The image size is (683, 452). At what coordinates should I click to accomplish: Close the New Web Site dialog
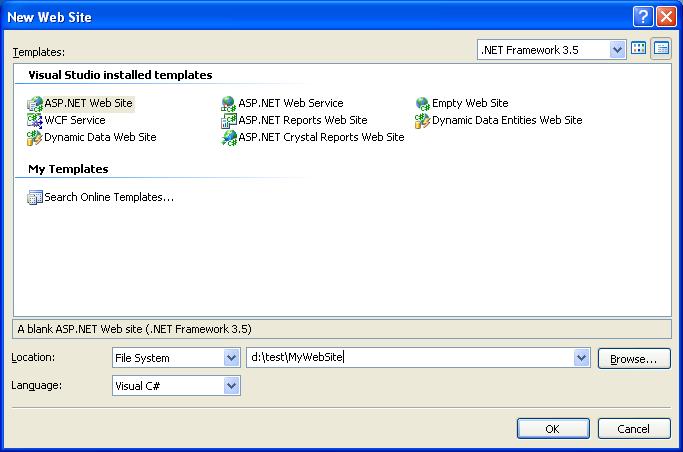(666, 17)
